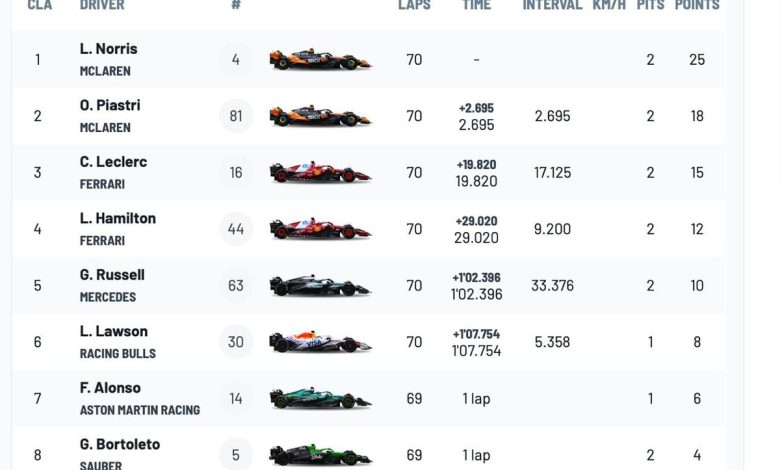The width and height of the screenshot is (780, 470).
Task: Open F. Alonso driver name
Action: pyautogui.click(x=110, y=387)
